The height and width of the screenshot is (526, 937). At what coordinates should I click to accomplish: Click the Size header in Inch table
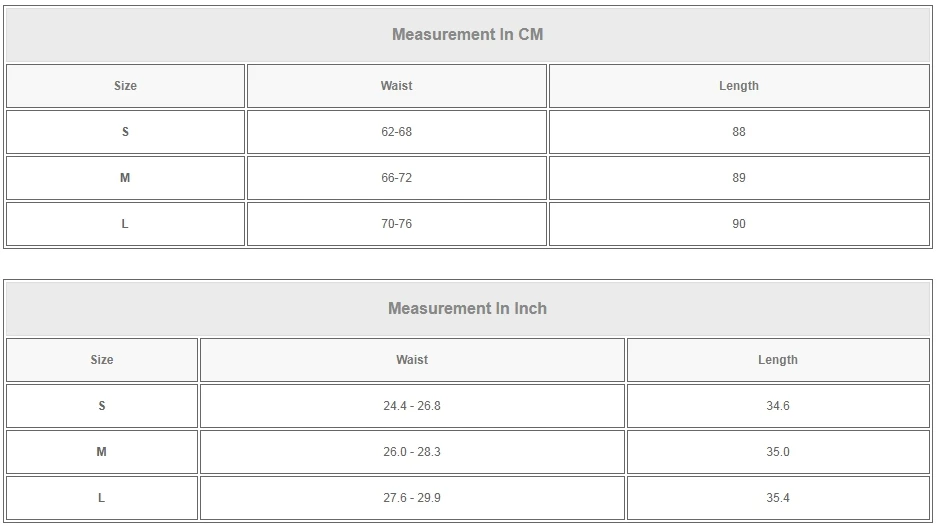[x=102, y=360]
